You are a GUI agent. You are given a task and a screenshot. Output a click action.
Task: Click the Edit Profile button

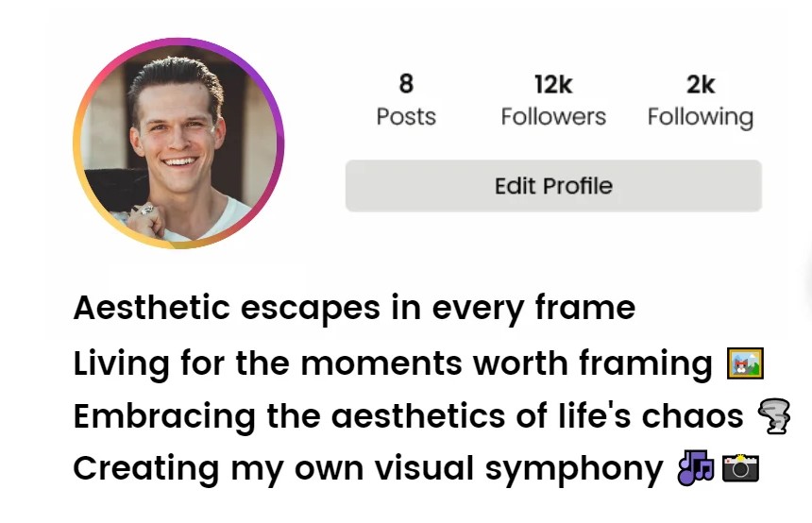point(553,186)
